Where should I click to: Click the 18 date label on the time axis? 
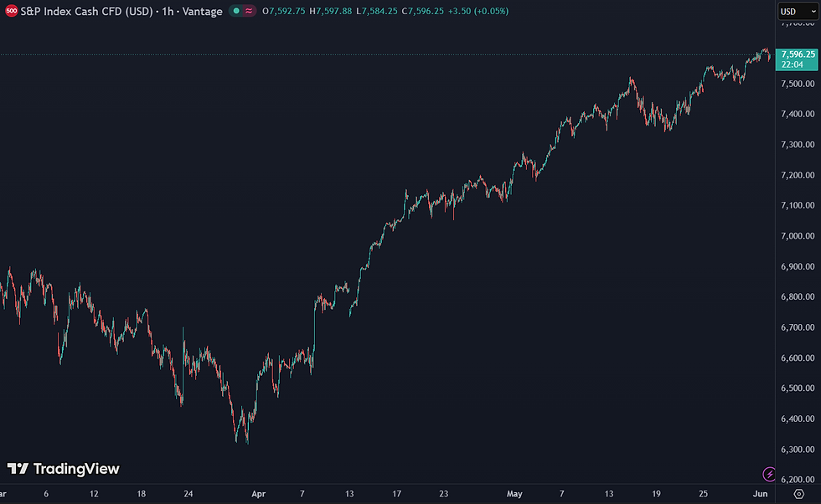click(142, 493)
